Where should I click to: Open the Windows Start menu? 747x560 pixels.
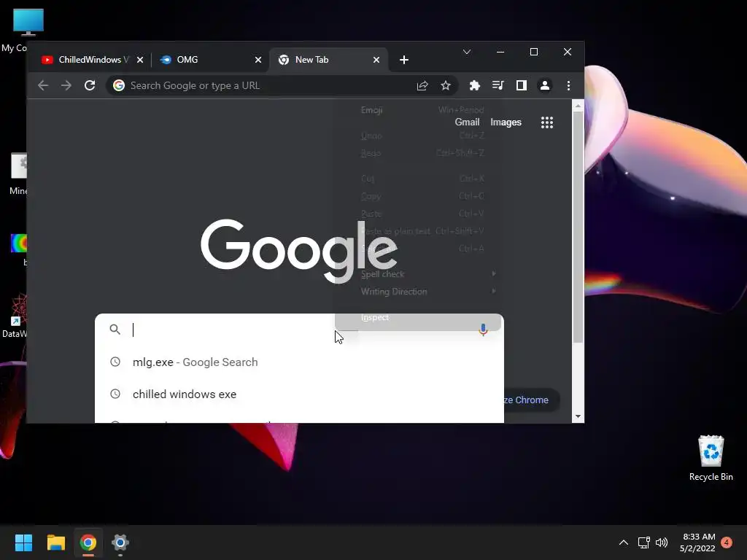pyautogui.click(x=23, y=542)
